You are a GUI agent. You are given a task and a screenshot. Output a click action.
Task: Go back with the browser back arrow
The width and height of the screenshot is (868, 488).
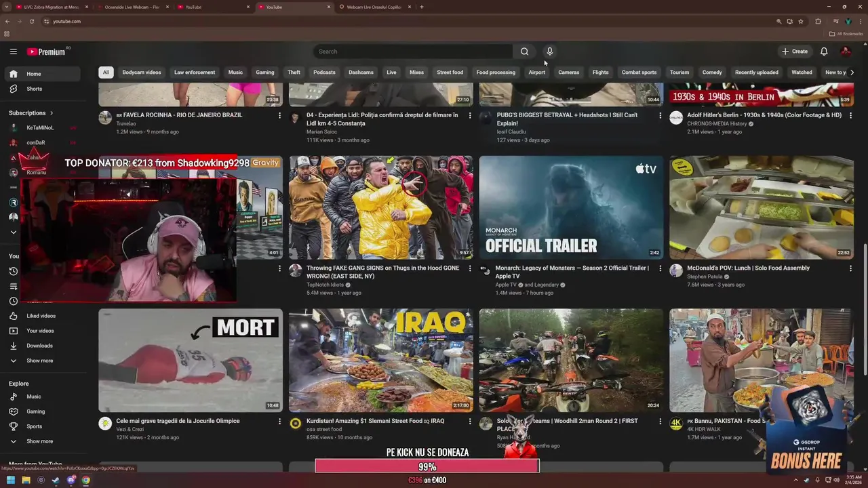[7, 21]
